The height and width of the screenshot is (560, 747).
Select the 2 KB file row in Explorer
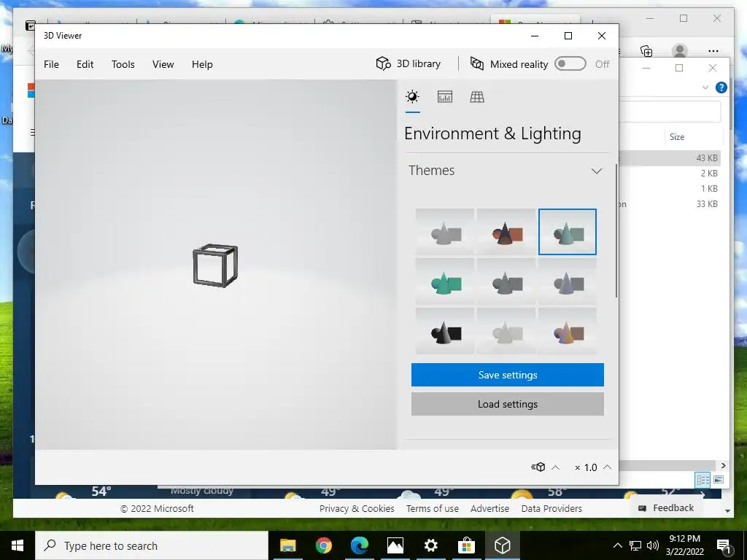pos(670,174)
